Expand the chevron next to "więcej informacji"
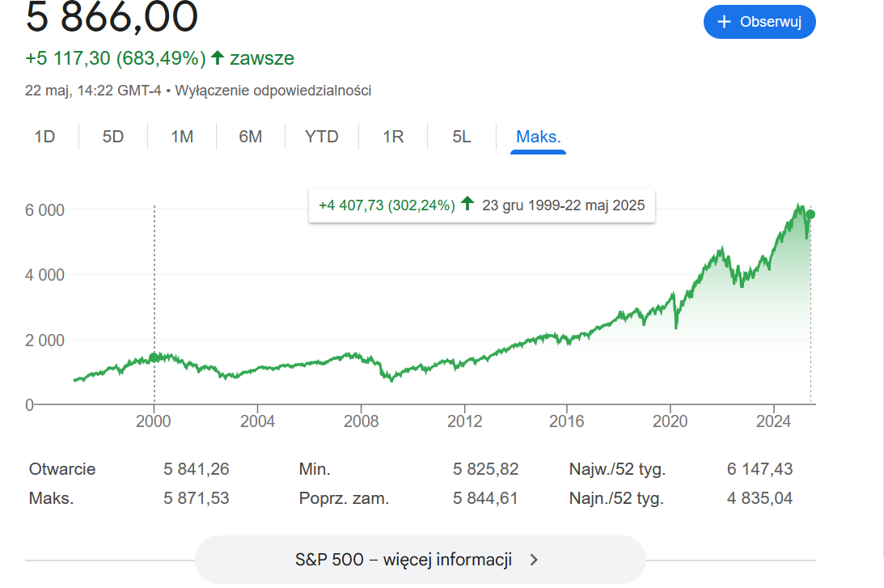 [534, 559]
